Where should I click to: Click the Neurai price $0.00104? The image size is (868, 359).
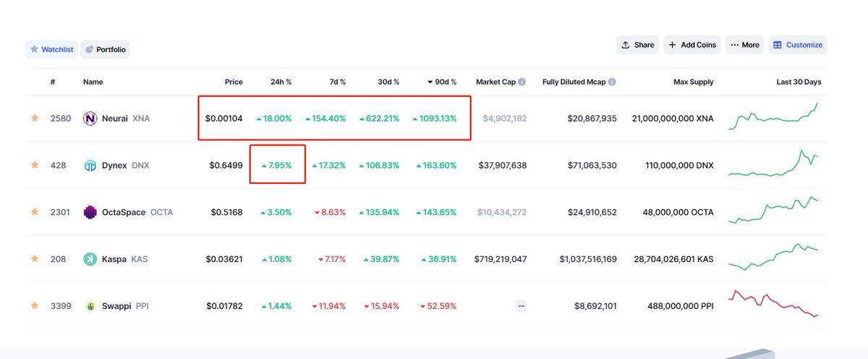[x=224, y=118]
